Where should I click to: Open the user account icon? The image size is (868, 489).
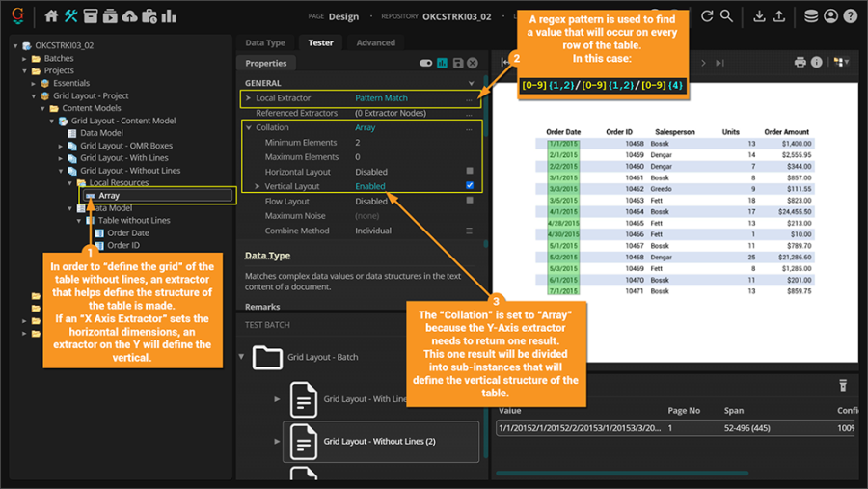[831, 16]
